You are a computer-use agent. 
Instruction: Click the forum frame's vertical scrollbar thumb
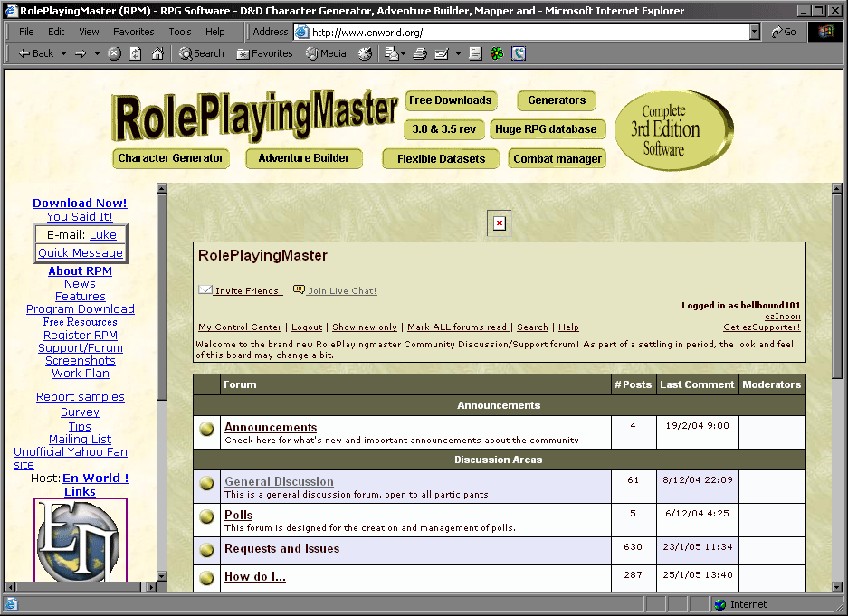[836, 287]
